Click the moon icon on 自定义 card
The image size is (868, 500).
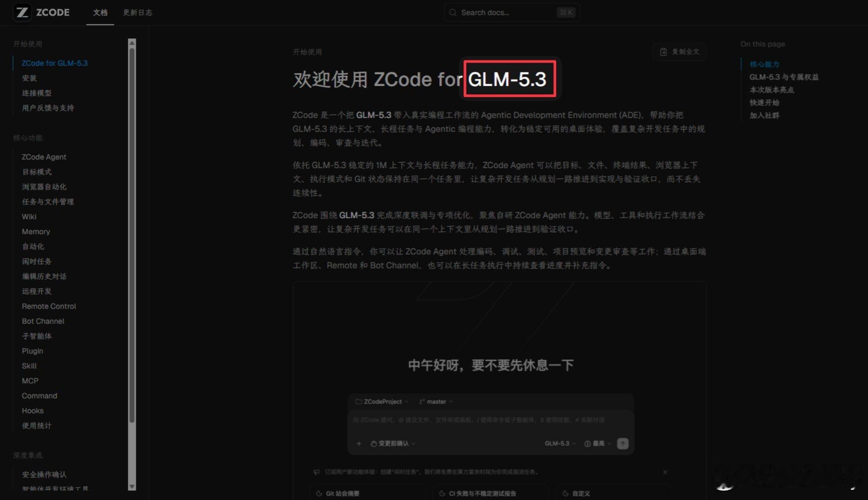coord(565,493)
